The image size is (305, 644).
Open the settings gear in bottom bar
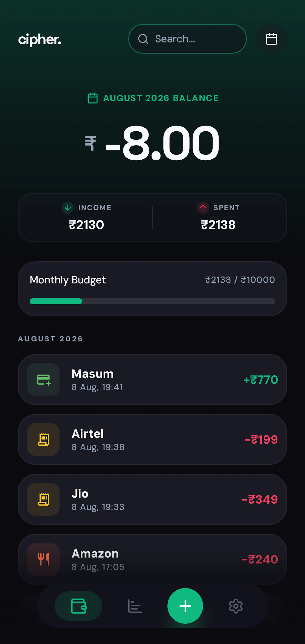[x=236, y=606]
